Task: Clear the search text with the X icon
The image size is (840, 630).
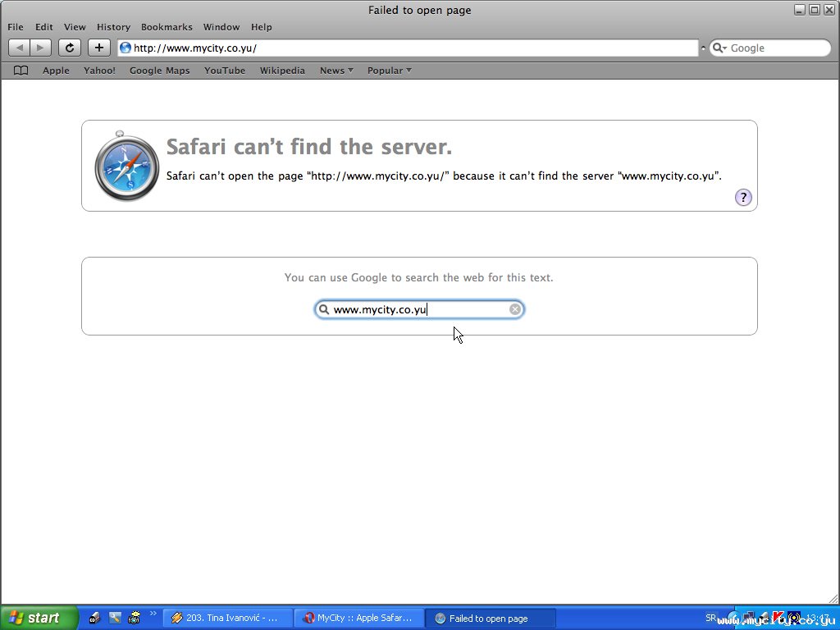Action: tap(515, 309)
